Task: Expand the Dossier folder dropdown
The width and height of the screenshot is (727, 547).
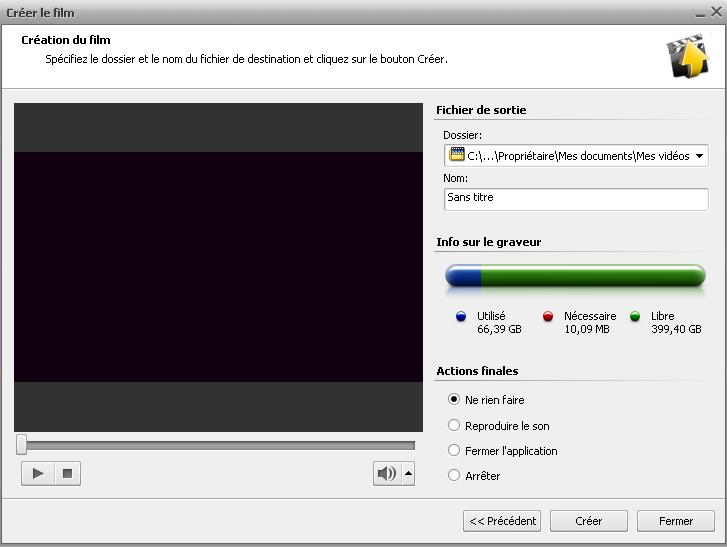Action: [x=699, y=155]
